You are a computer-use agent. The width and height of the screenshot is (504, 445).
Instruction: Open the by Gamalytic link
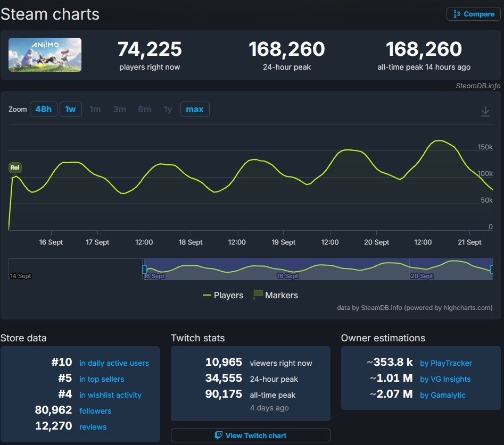click(443, 395)
